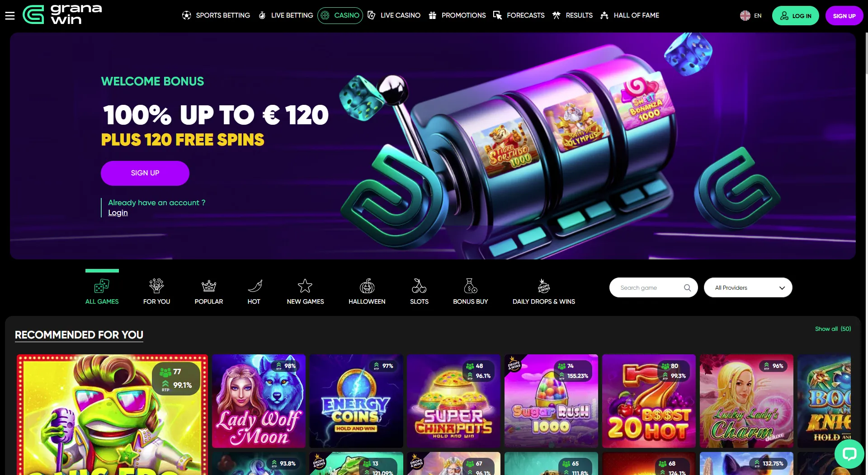Switch to the For You tab
The width and height of the screenshot is (868, 475).
156,292
